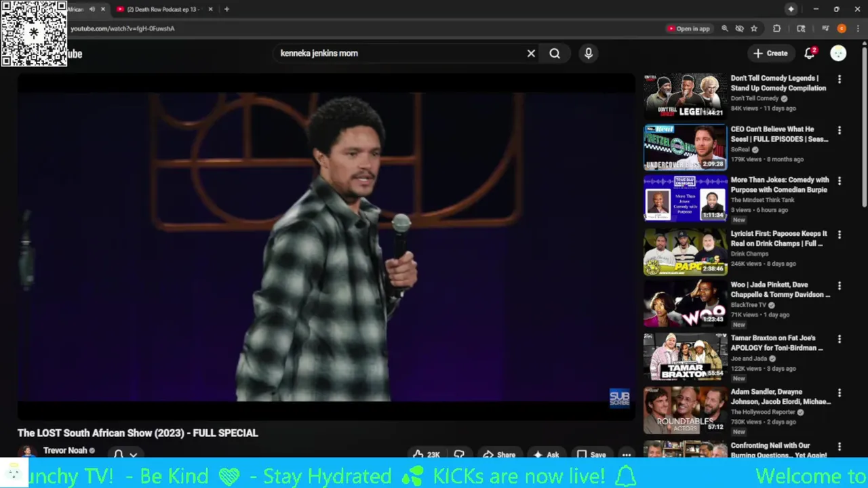Mute the first tab using speaker icon
Screen dimensions: 868x488
click(x=92, y=9)
